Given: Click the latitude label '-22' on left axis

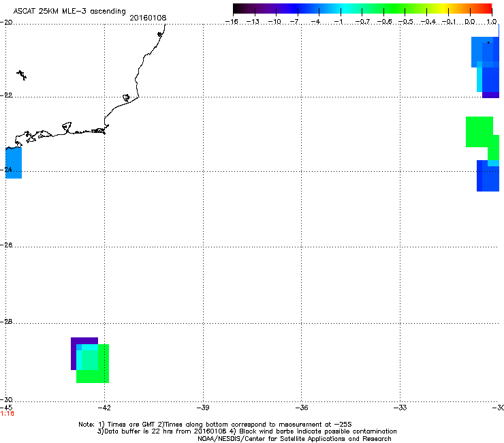Looking at the screenshot, I should pyautogui.click(x=6, y=95).
